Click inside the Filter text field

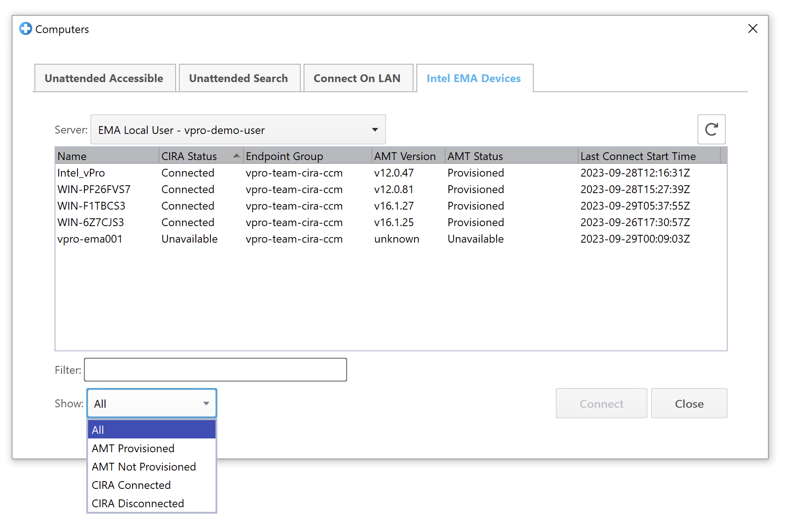pyautogui.click(x=215, y=370)
